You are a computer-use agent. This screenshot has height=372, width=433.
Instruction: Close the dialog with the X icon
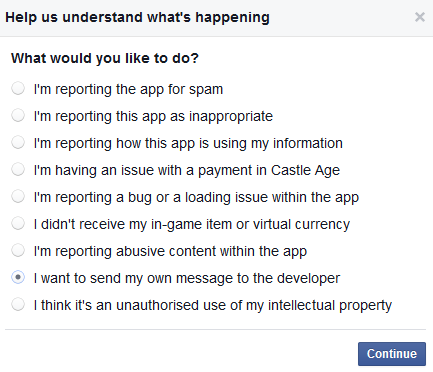420,17
